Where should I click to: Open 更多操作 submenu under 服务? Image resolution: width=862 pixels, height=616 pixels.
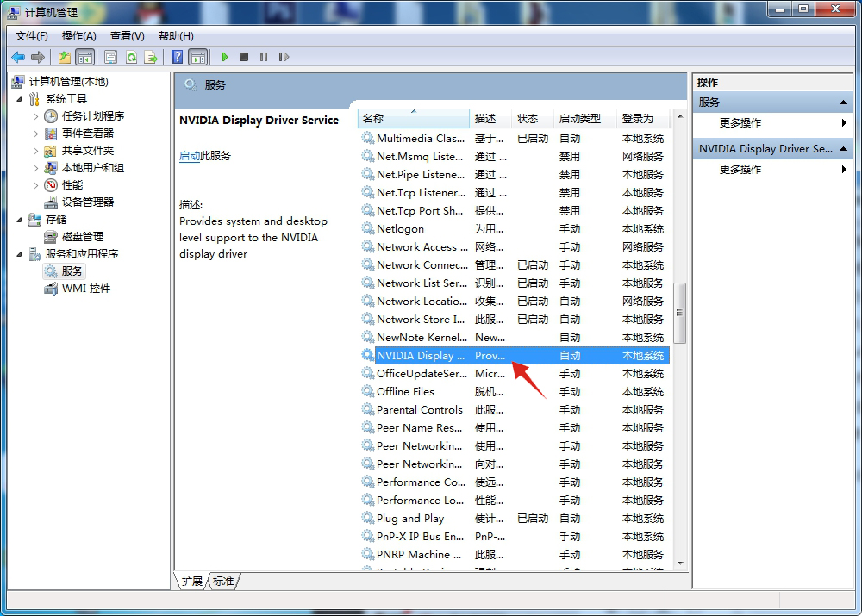(x=775, y=123)
